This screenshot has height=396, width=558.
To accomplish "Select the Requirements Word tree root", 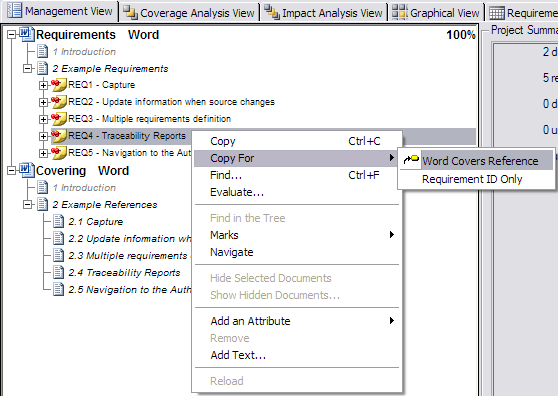I will 98,35.
